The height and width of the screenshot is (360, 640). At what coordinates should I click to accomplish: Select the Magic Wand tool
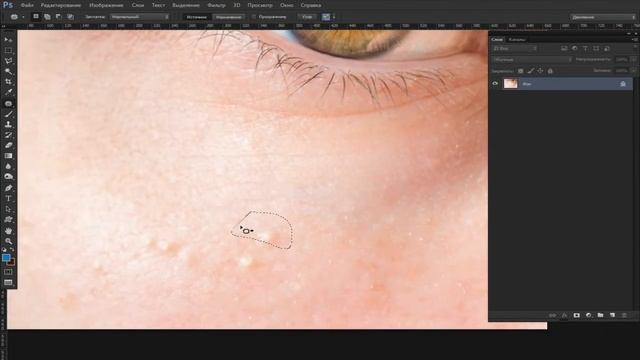point(8,71)
